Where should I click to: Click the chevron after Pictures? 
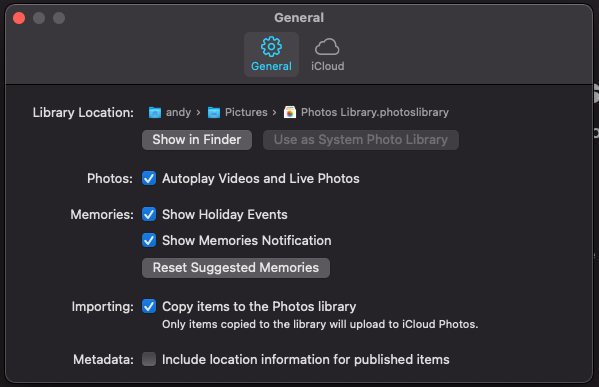[x=275, y=113]
